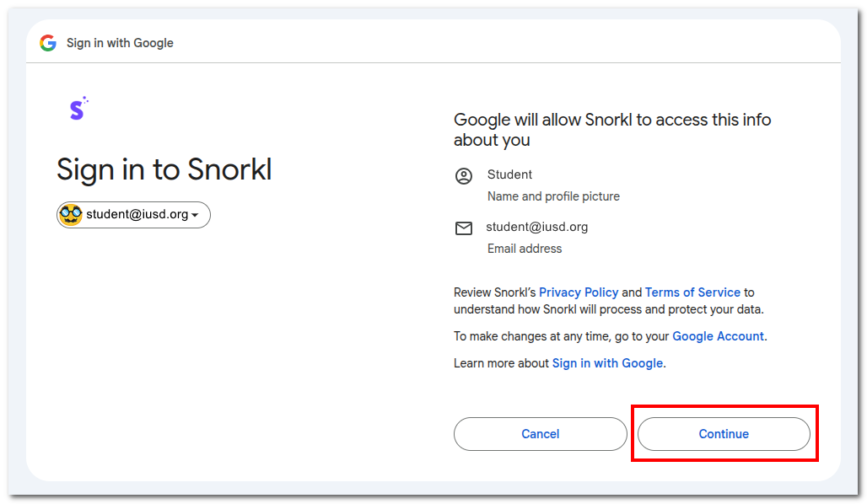Click the account avatar emoji

(x=71, y=214)
